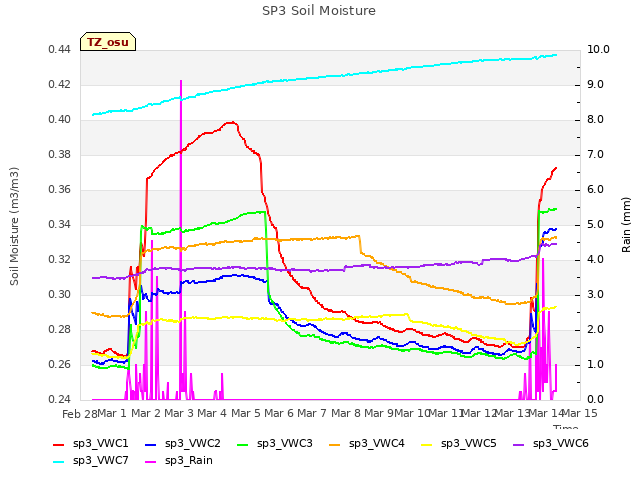The height and width of the screenshot is (480, 640).
Task: Click the 3.0 right axis tick label
Action: [x=595, y=295]
